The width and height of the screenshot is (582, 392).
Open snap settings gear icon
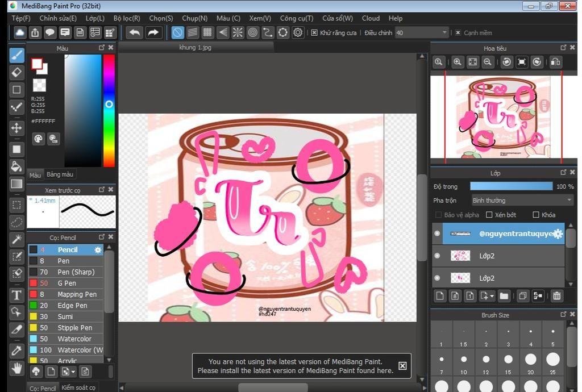pos(298,32)
